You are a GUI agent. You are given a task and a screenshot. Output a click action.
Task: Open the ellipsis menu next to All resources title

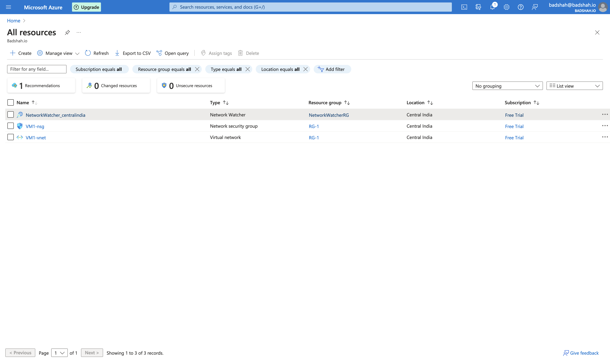click(79, 32)
